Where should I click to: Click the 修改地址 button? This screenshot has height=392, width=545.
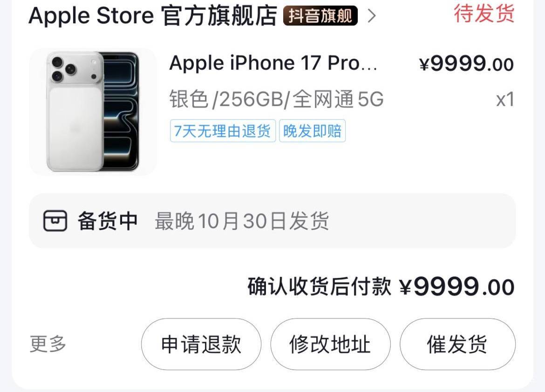tap(330, 344)
